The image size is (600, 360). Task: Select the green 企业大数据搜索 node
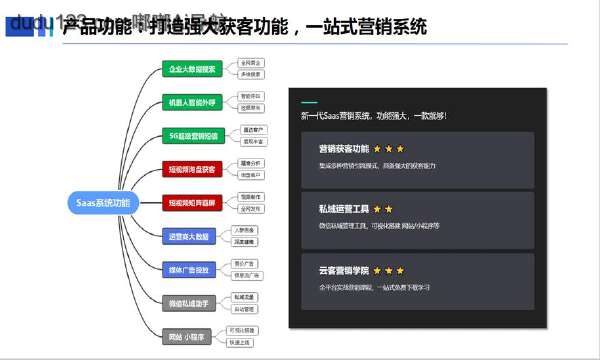click(192, 69)
